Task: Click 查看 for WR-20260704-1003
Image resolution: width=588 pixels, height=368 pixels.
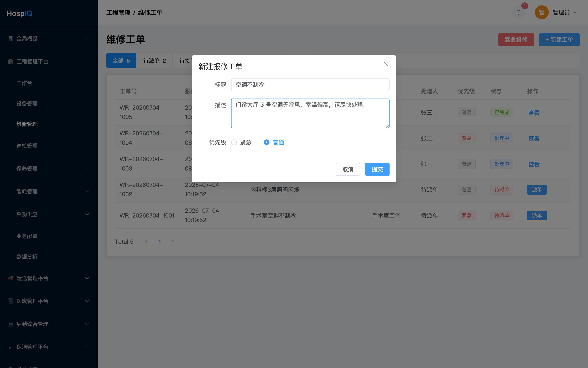Action: click(x=534, y=164)
